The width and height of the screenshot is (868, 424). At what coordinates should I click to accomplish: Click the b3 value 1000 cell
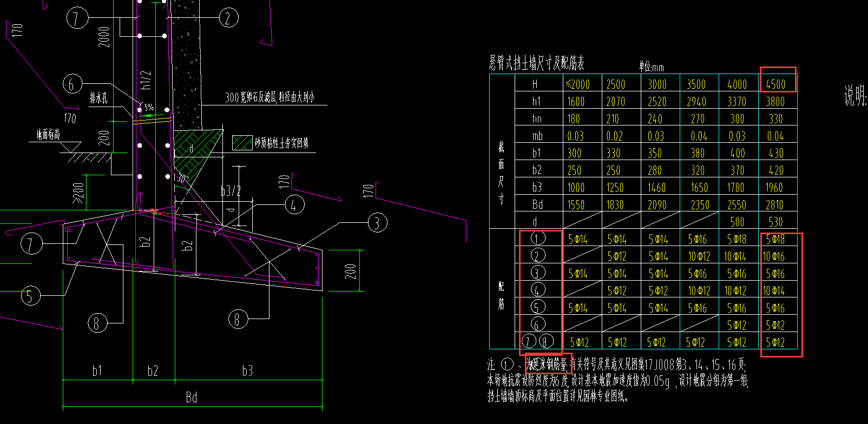click(x=576, y=188)
